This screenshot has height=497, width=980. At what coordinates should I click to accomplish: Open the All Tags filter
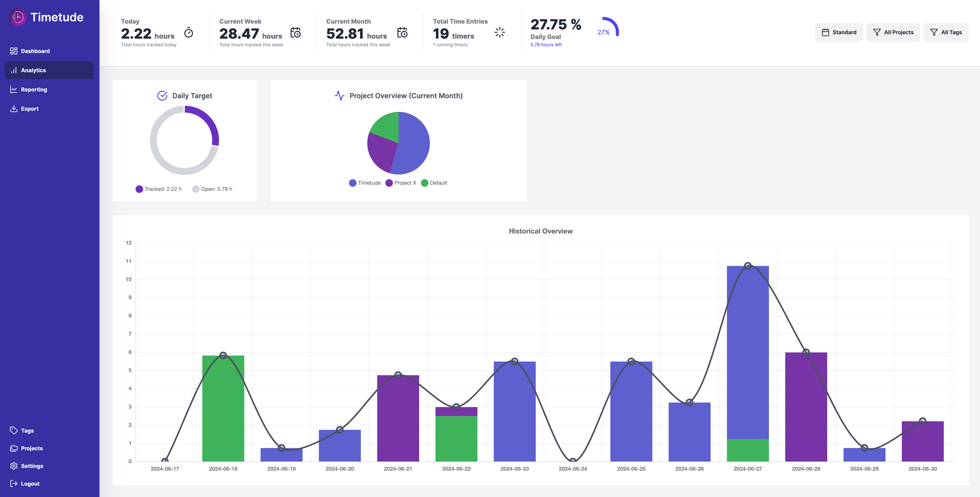click(x=946, y=32)
